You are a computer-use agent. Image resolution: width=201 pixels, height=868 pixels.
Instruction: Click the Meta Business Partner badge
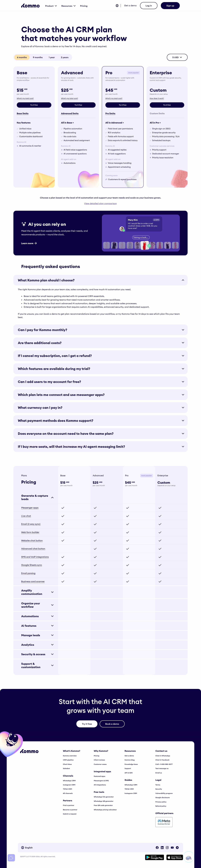(x=164, y=822)
